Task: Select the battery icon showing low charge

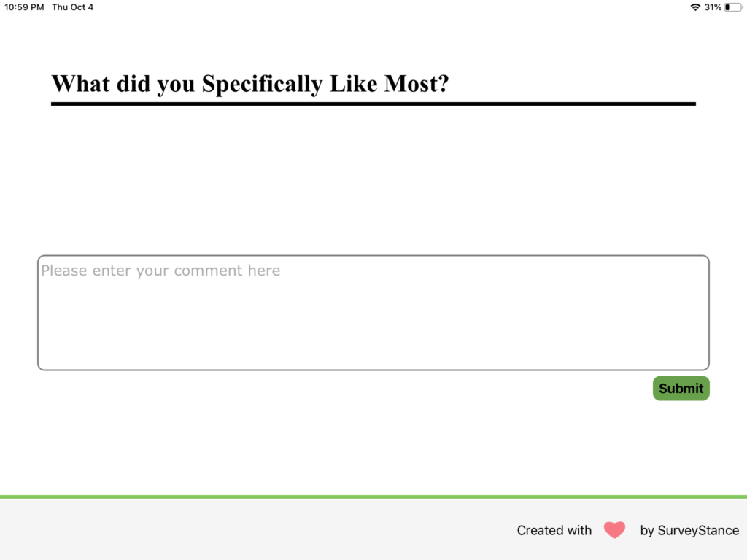Action: tap(733, 7)
